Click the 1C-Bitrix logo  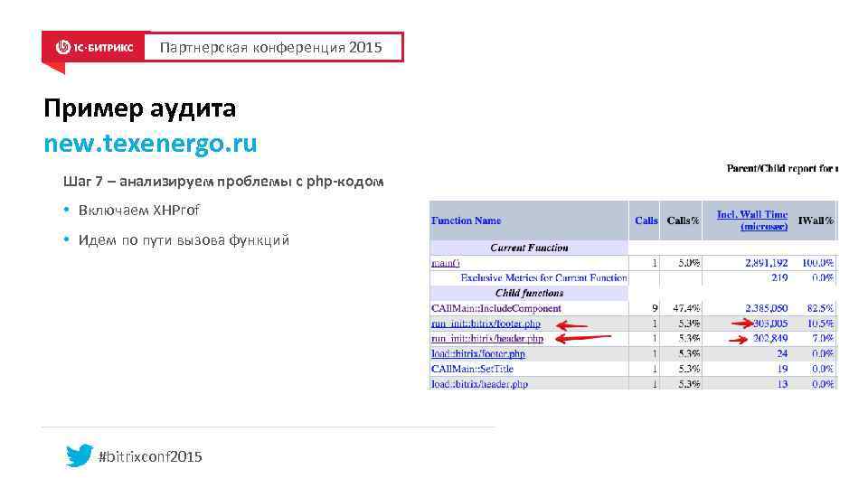click(94, 48)
